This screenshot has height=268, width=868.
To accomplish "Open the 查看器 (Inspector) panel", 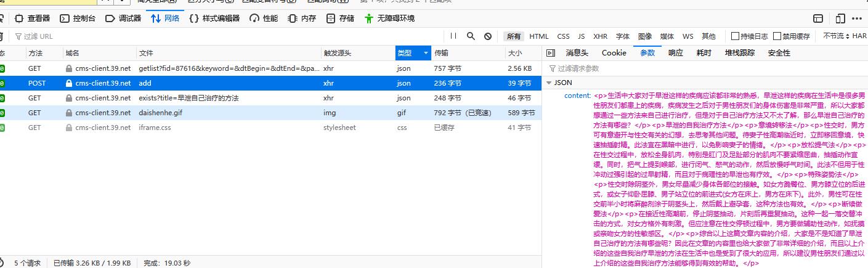I will point(32,18).
